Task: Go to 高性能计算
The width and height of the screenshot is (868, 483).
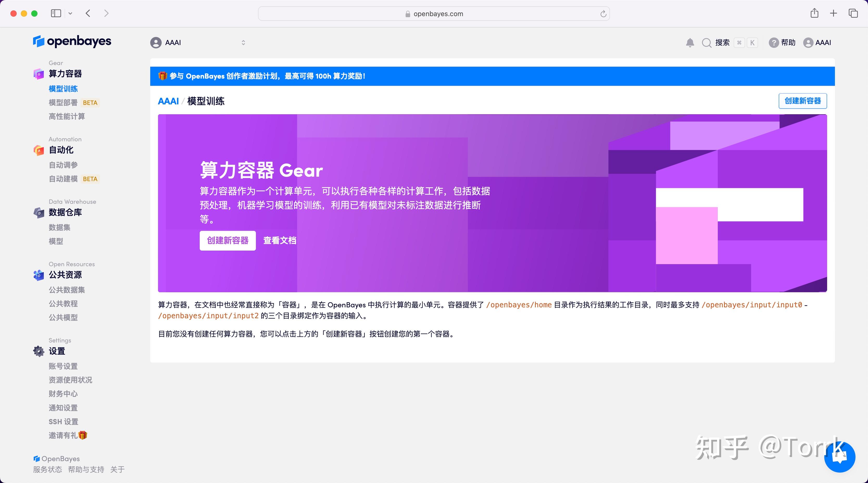Action: pyautogui.click(x=67, y=117)
